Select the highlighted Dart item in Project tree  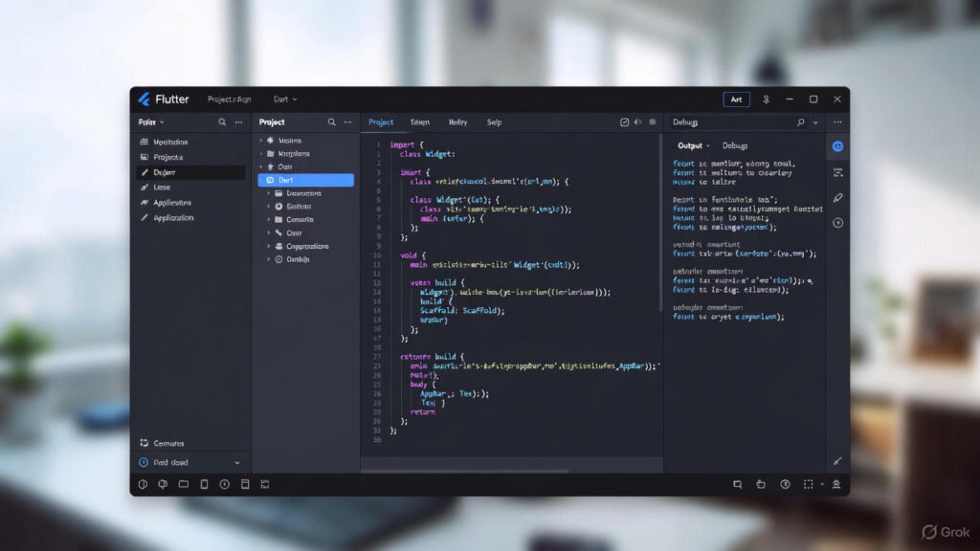coord(305,180)
